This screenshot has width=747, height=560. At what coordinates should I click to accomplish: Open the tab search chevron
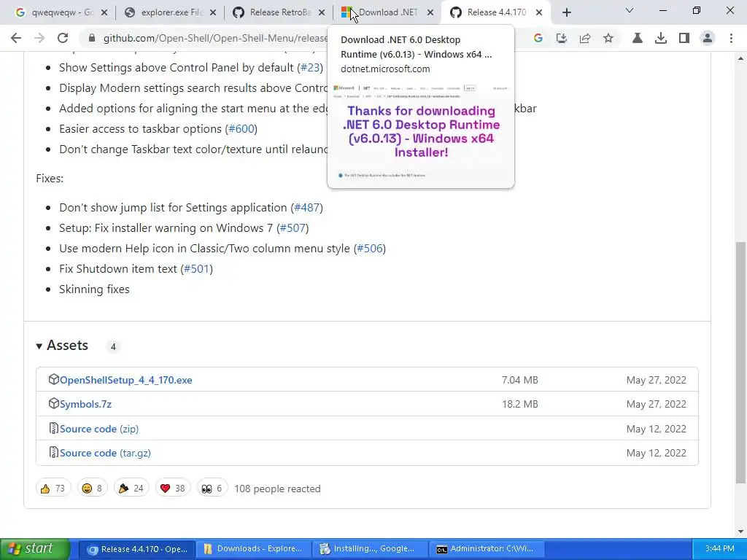(630, 10)
